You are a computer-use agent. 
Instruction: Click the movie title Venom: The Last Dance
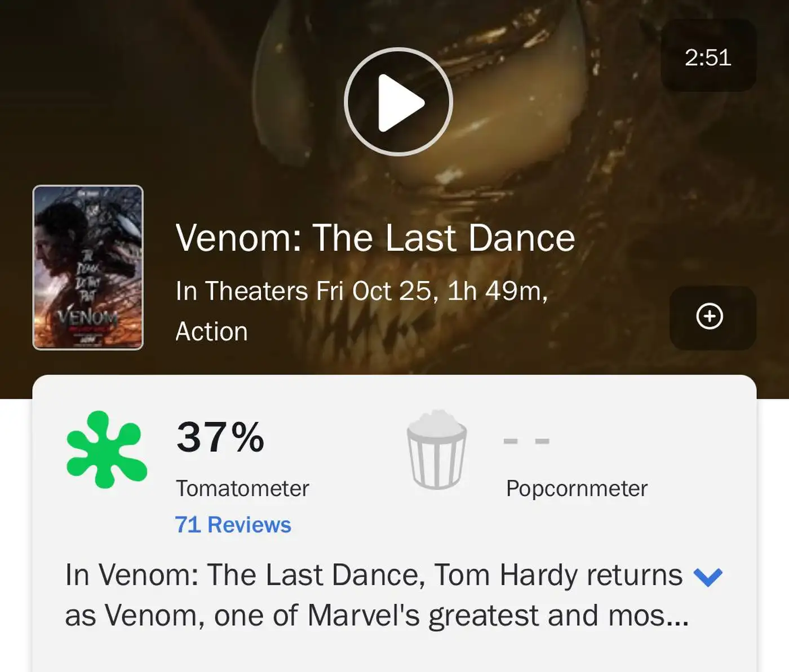[375, 238]
